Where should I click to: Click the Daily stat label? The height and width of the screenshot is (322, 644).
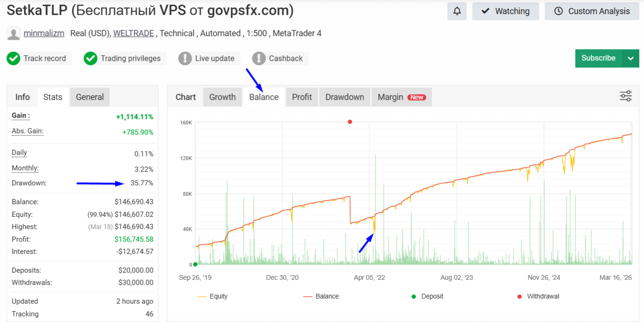coord(19,153)
